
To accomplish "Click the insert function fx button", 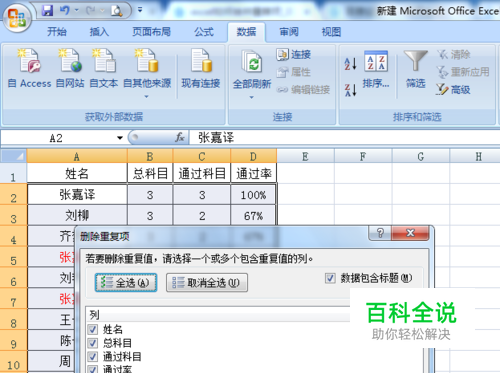I will [180, 137].
